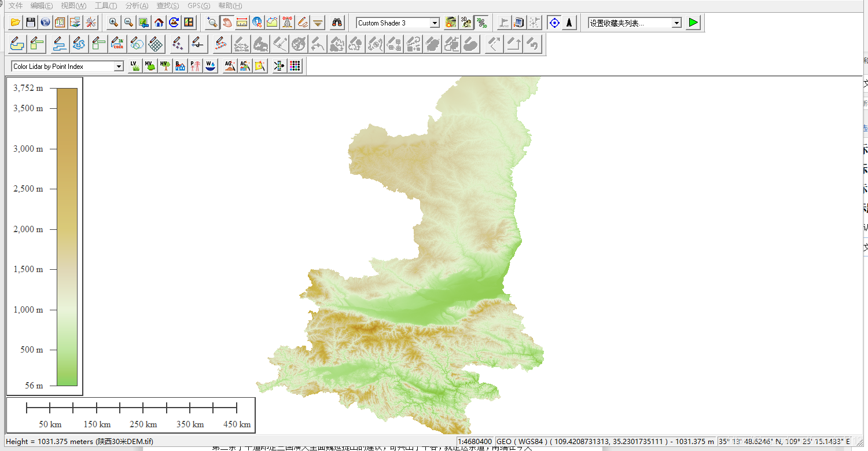Click the elevation legend color bar
This screenshot has height=451, width=868.
click(x=67, y=237)
